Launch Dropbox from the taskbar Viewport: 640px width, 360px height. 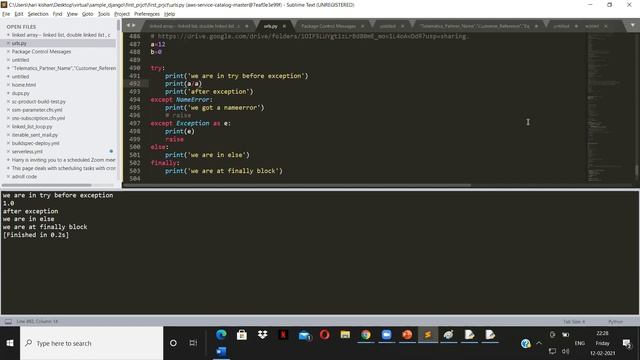(x=262, y=335)
